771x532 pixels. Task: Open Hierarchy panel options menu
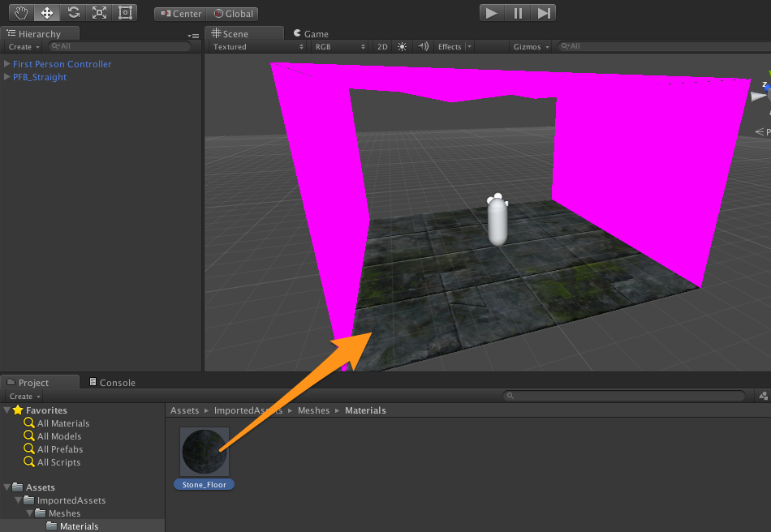tap(193, 36)
